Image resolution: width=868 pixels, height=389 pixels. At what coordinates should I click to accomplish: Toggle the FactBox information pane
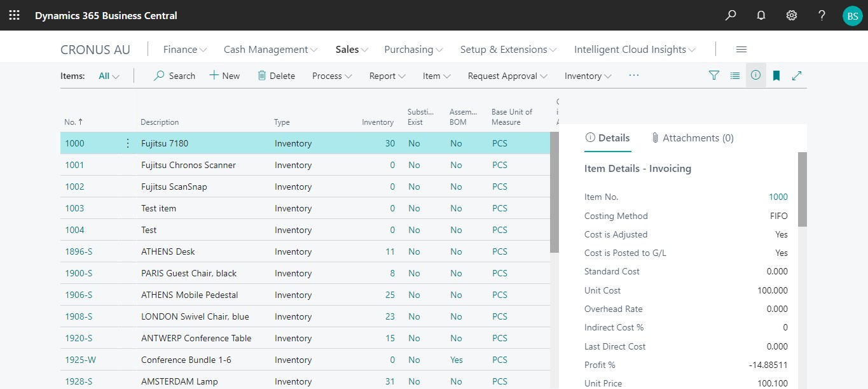(755, 76)
